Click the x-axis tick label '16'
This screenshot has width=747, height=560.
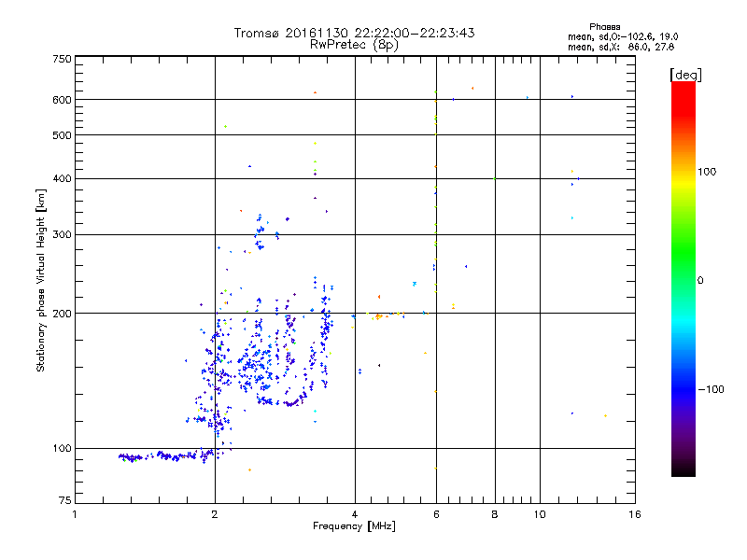635,514
